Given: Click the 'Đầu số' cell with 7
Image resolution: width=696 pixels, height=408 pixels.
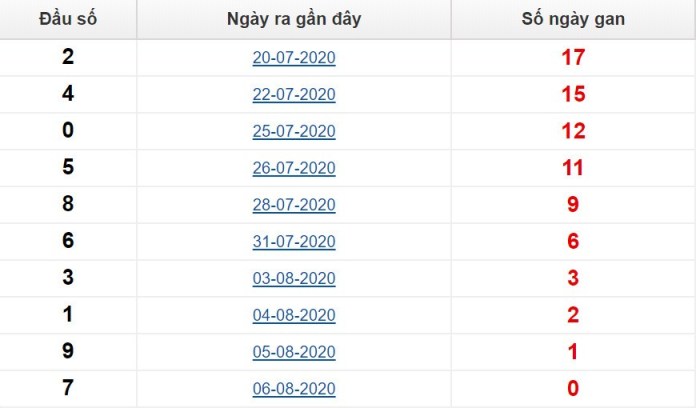Looking at the screenshot, I should [x=68, y=388].
